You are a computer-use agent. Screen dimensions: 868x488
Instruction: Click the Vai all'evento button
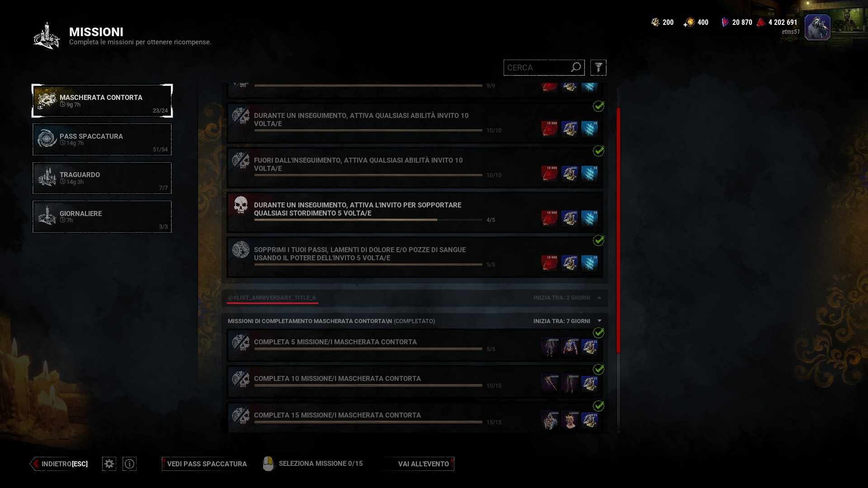tap(420, 464)
